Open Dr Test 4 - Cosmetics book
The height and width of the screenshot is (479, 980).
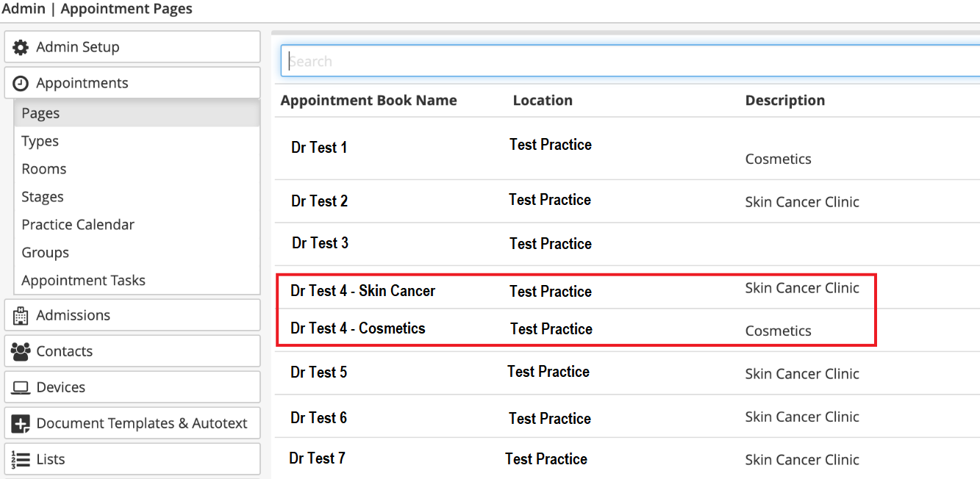(358, 328)
